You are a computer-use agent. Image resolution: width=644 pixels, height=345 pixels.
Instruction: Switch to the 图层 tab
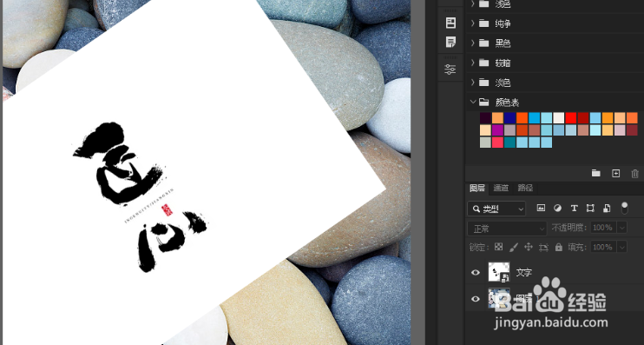tap(477, 189)
